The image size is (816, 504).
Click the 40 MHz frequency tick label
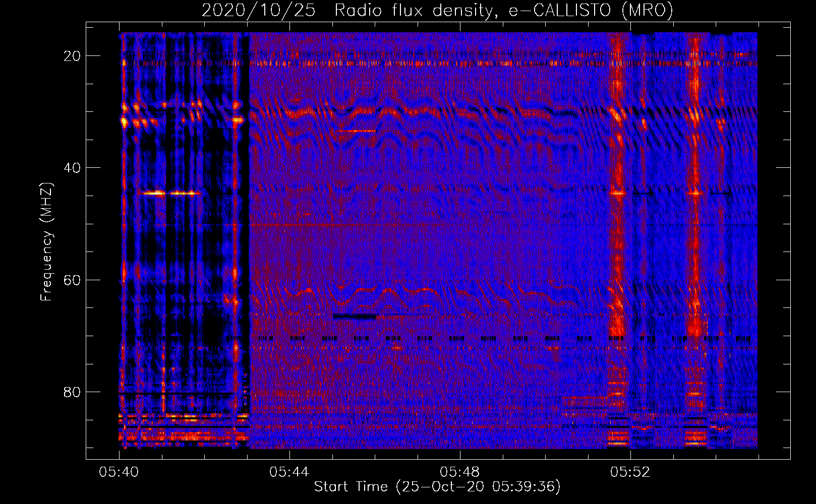click(72, 168)
